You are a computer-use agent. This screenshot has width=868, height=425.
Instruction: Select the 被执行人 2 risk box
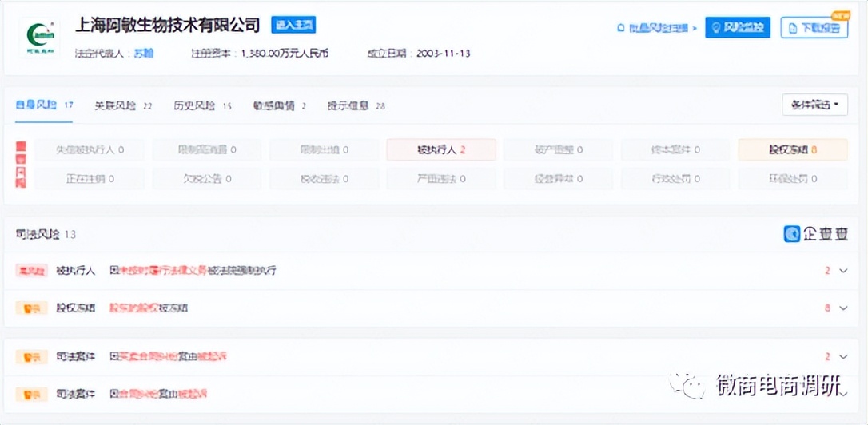point(441,149)
